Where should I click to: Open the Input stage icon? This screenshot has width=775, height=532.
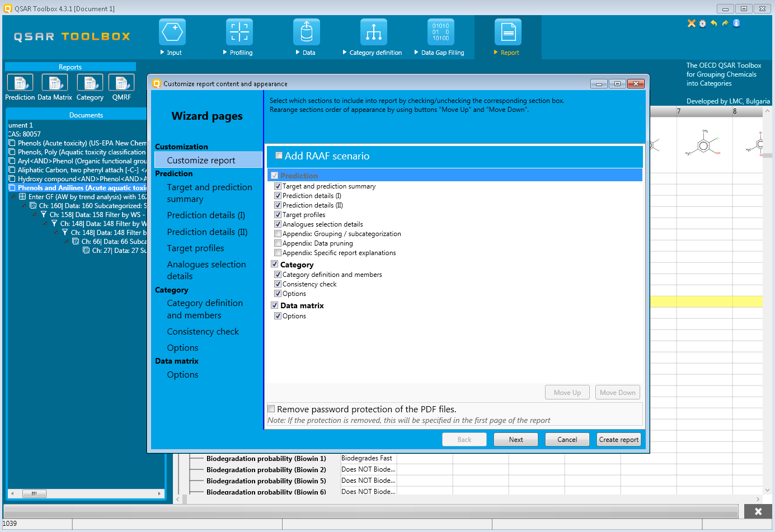[x=172, y=32]
